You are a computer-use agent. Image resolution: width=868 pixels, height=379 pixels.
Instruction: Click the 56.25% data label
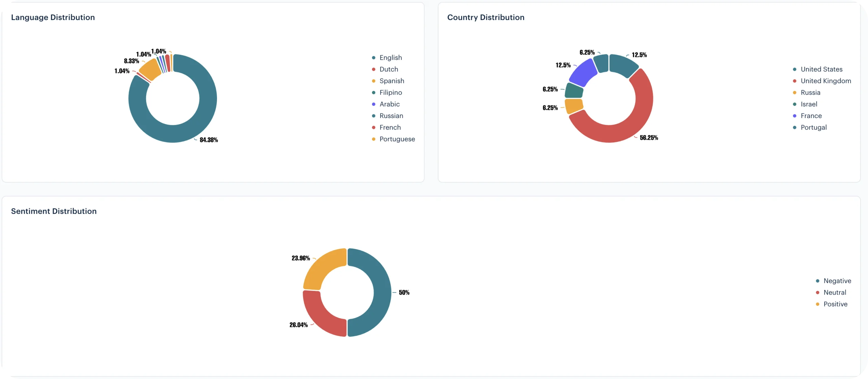649,138
